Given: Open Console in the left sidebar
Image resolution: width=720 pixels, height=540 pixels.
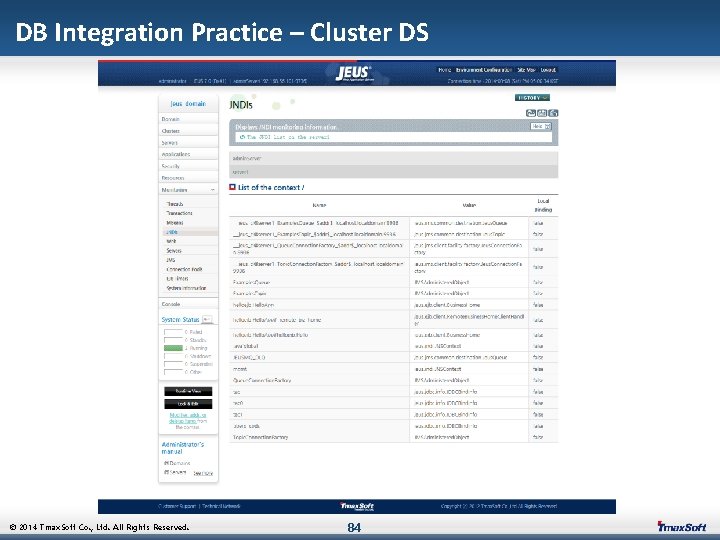Looking at the screenshot, I should pos(188,304).
